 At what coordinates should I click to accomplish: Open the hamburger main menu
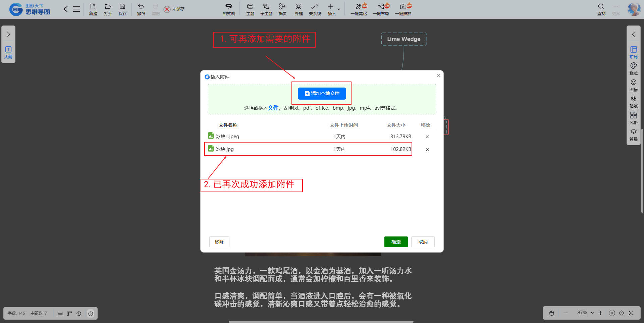pos(76,9)
